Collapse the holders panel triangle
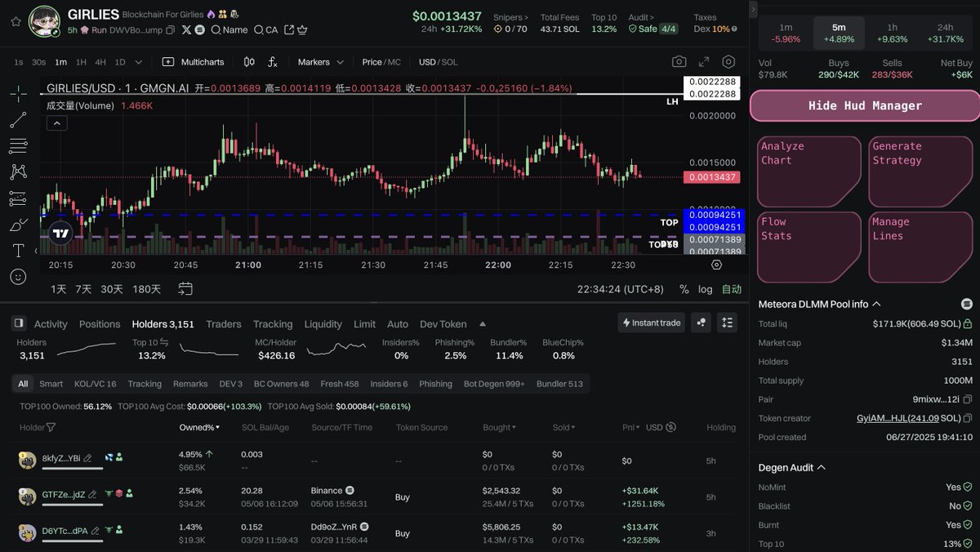 (x=483, y=323)
